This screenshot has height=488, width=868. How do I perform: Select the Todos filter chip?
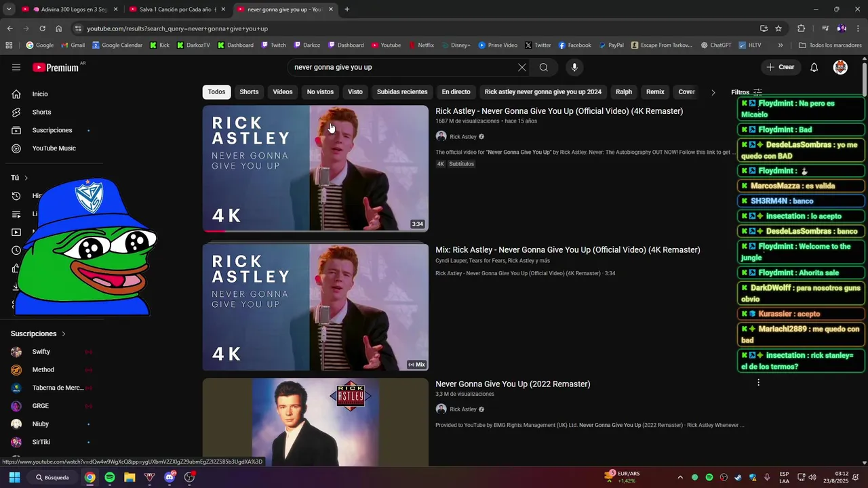point(217,92)
